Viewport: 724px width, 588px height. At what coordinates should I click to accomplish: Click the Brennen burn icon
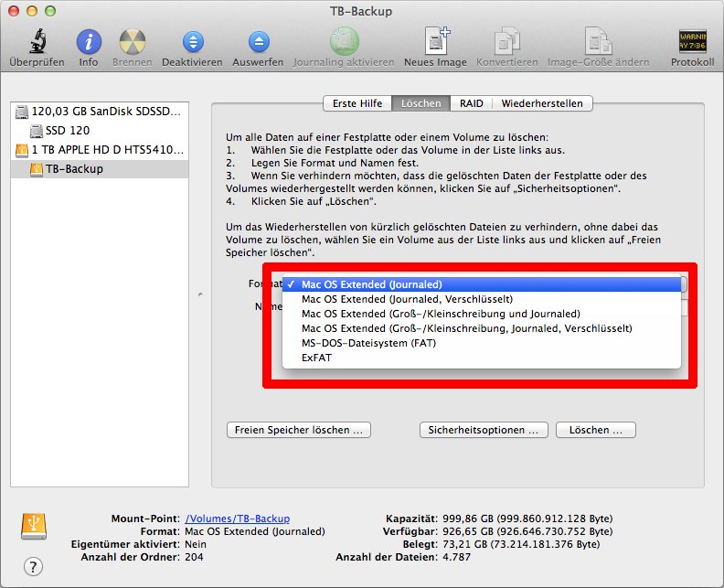coord(132,42)
